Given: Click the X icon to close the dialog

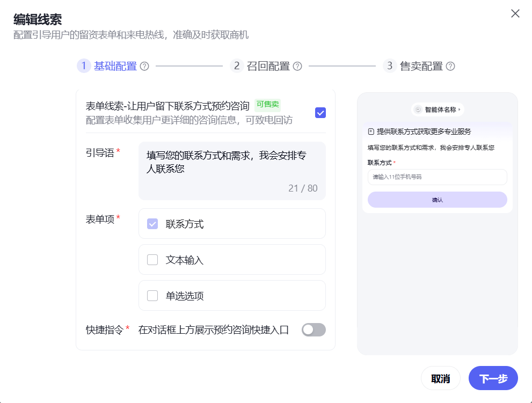Looking at the screenshot, I should (x=515, y=13).
